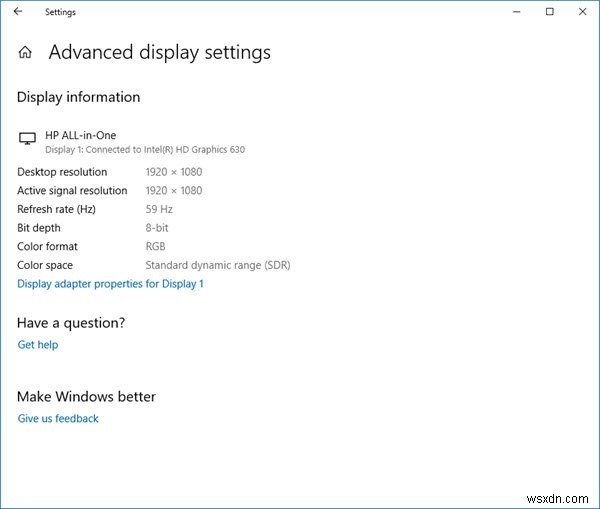Close the Settings window
The height and width of the screenshot is (509, 600).
582,11
